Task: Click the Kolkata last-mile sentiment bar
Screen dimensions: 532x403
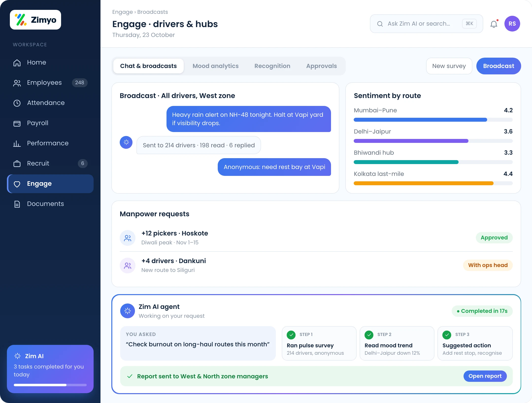Action: point(433,183)
